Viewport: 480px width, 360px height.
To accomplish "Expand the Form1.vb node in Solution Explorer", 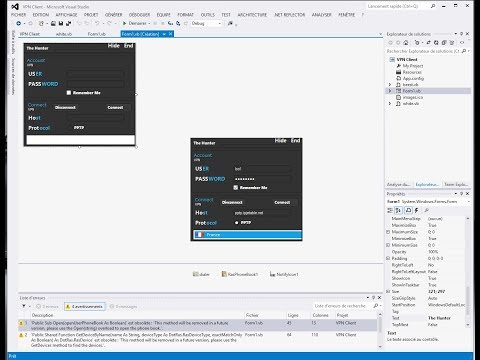I will [x=390, y=91].
